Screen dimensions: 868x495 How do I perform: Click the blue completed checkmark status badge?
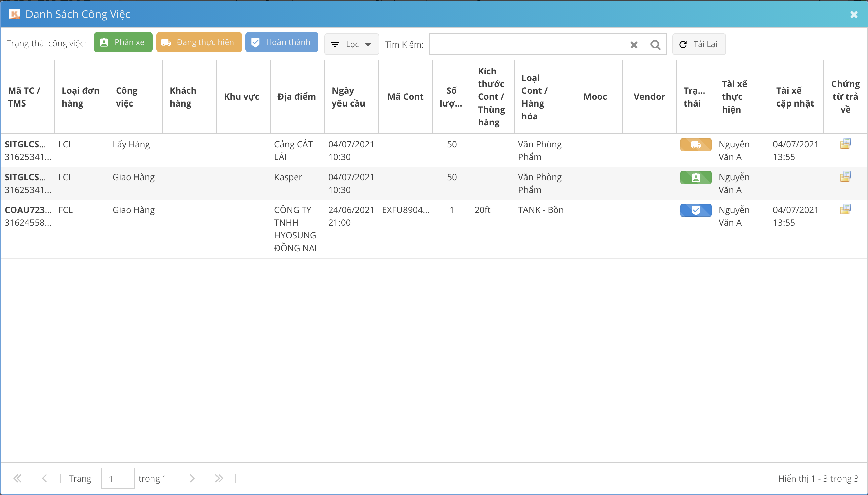695,210
